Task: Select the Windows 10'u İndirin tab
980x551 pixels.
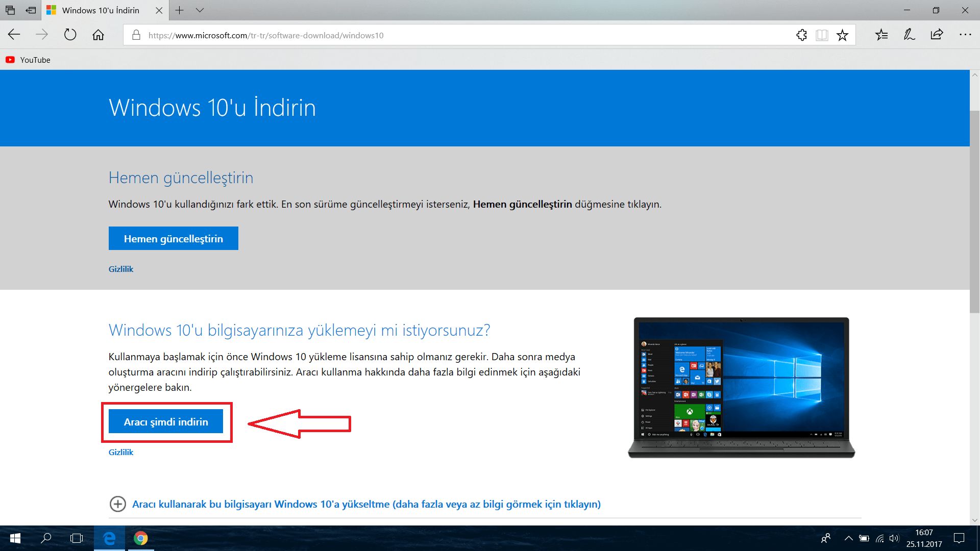Action: pos(101,10)
